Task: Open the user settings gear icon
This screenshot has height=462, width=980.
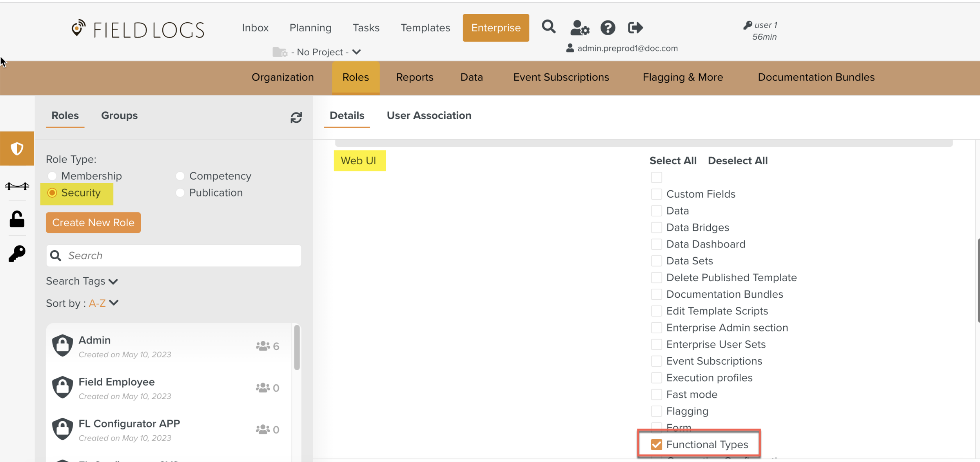Action: 579,28
